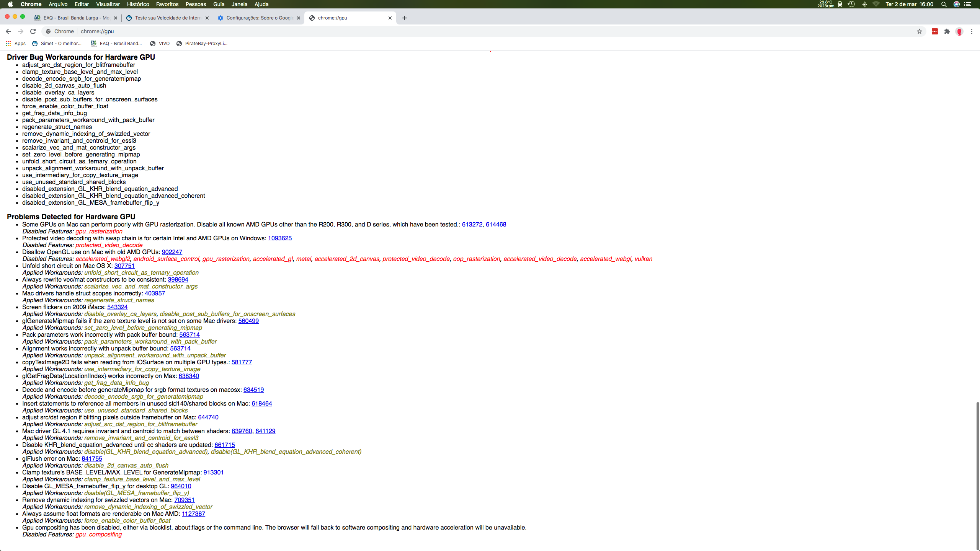Open bug link 614468

[x=496, y=225]
